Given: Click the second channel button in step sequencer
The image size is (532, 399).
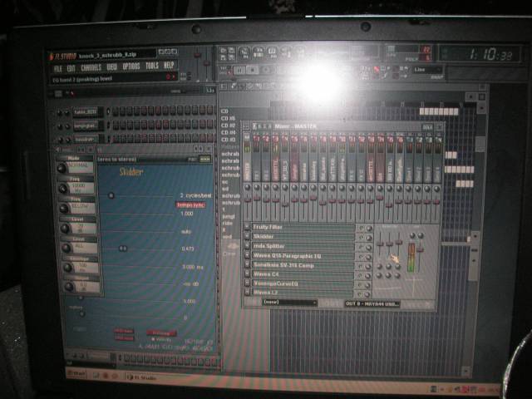Looking at the screenshot, I should [x=85, y=126].
